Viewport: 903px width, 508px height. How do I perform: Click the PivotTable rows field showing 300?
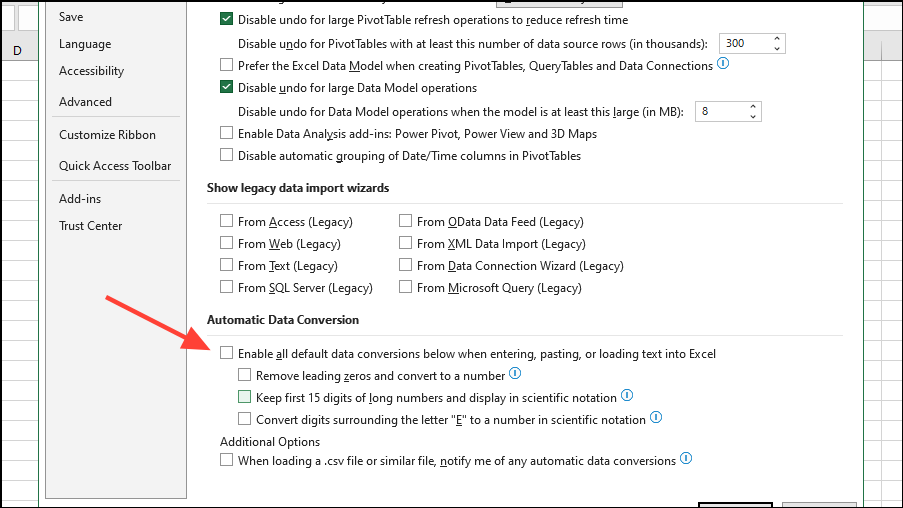pyautogui.click(x=743, y=44)
